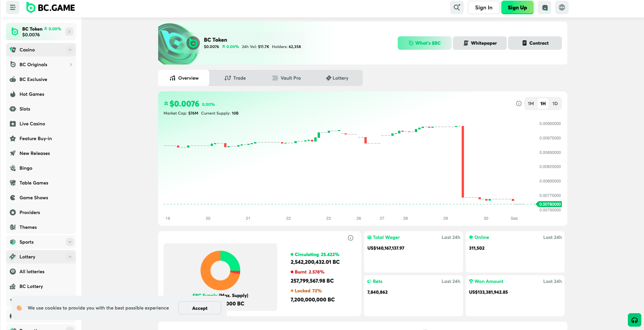Open the Trade tab
The width and height of the screenshot is (644, 330).
(235, 78)
